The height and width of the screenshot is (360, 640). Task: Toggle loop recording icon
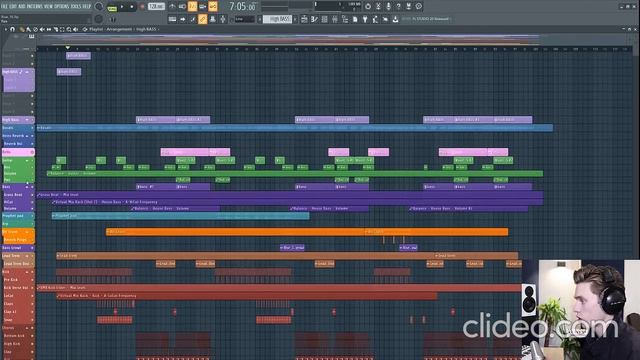coord(213,6)
